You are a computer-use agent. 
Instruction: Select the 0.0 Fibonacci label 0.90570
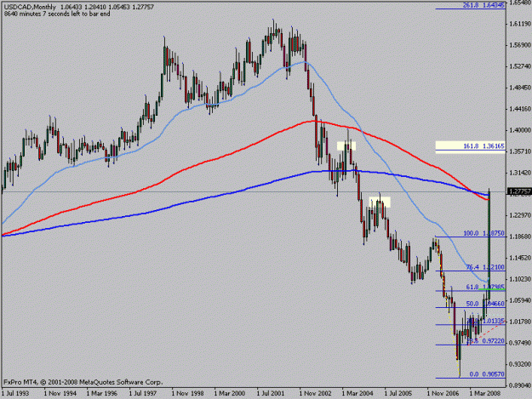click(487, 374)
